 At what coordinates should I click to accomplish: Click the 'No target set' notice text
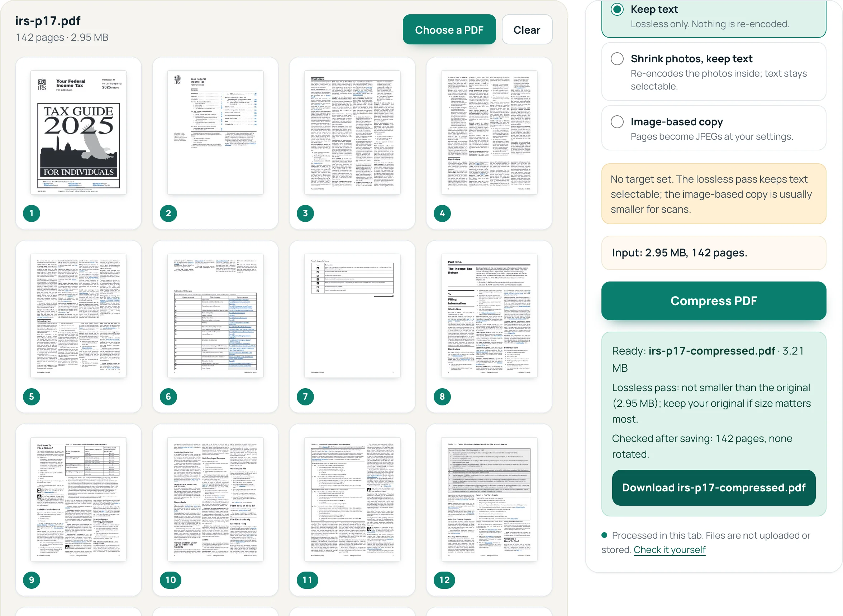click(711, 194)
